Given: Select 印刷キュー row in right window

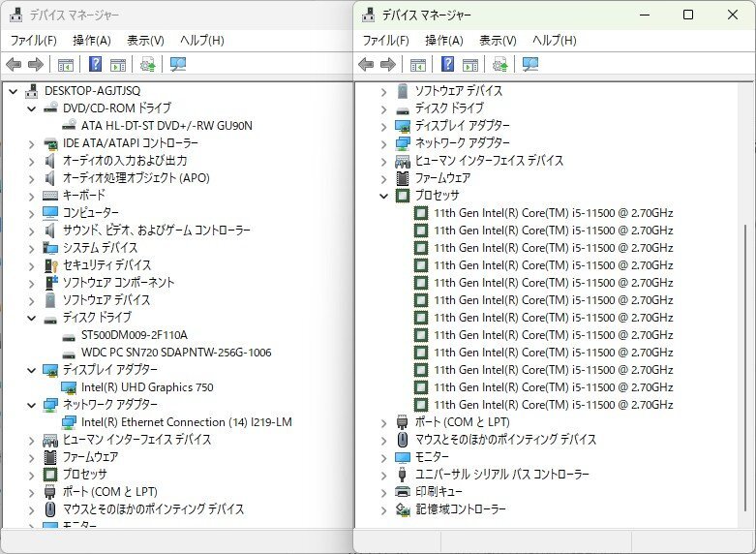Looking at the screenshot, I should (438, 491).
